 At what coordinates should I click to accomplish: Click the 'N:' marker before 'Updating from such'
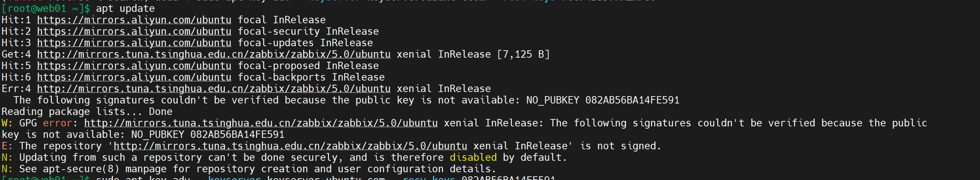click(7, 157)
